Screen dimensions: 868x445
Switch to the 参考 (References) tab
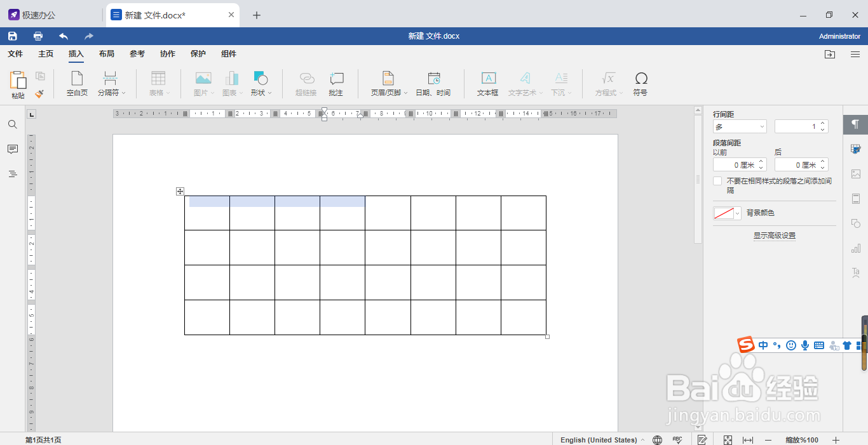coord(137,54)
